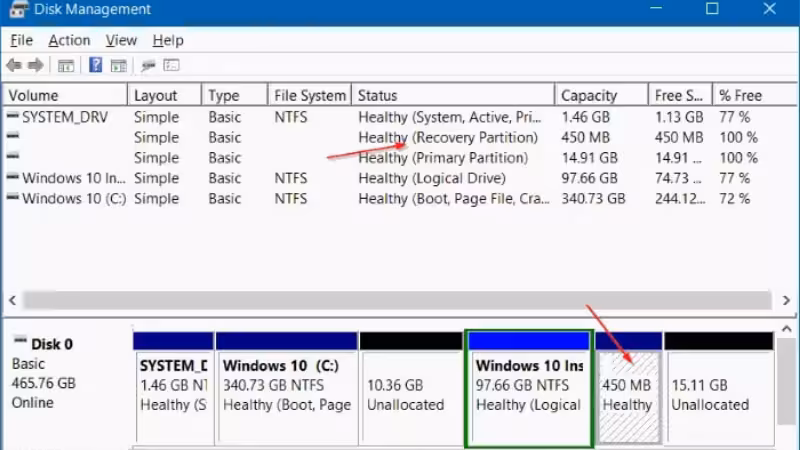
Task: Open the File menu
Action: click(21, 40)
